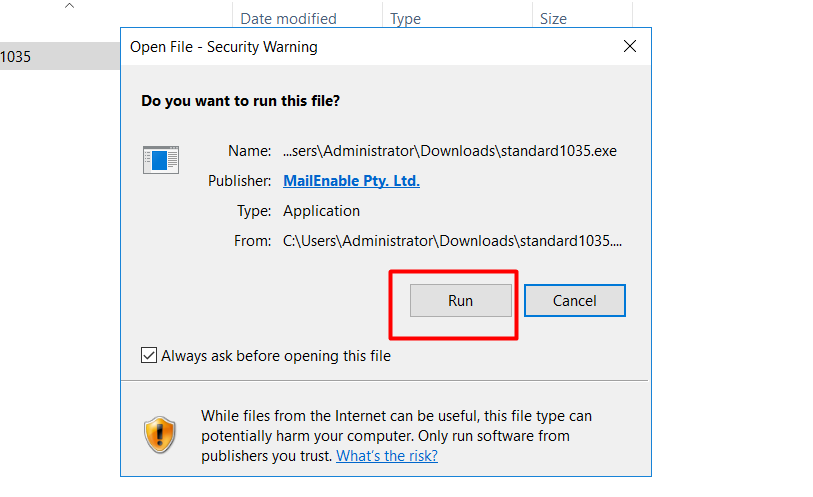The height and width of the screenshot is (497, 813).
Task: Click the application file icon in dialog
Action: 161,160
